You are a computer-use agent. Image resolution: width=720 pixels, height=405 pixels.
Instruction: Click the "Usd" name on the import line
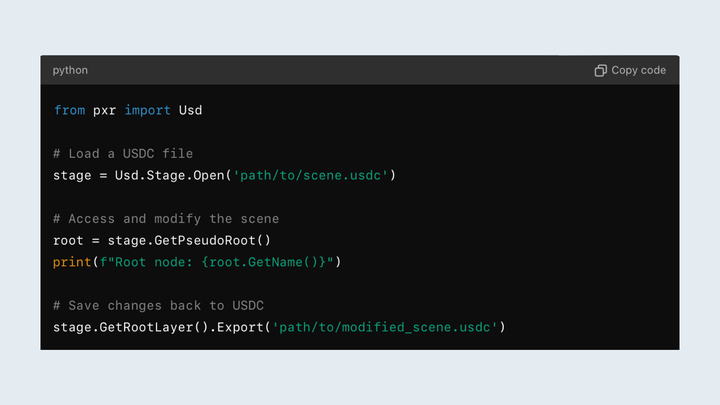point(190,110)
